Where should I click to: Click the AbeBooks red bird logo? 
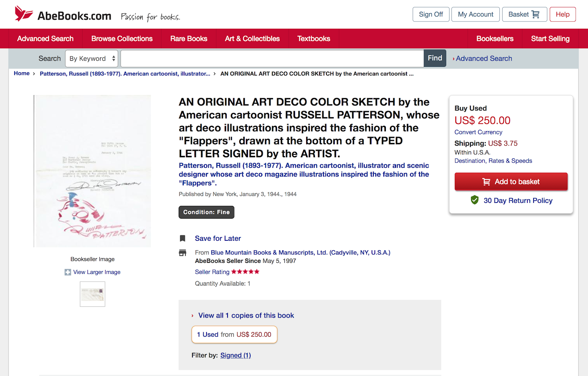[x=24, y=14]
